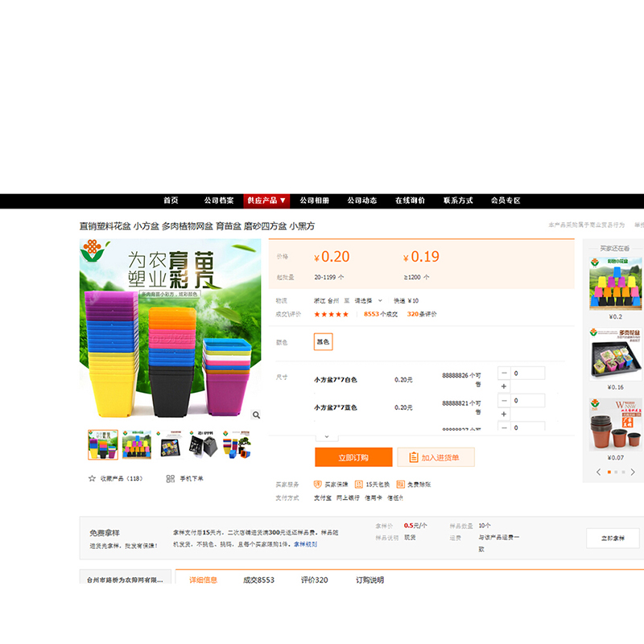This screenshot has width=644, height=644.
Task: Click the 15天包换 service icon
Action: 357,485
